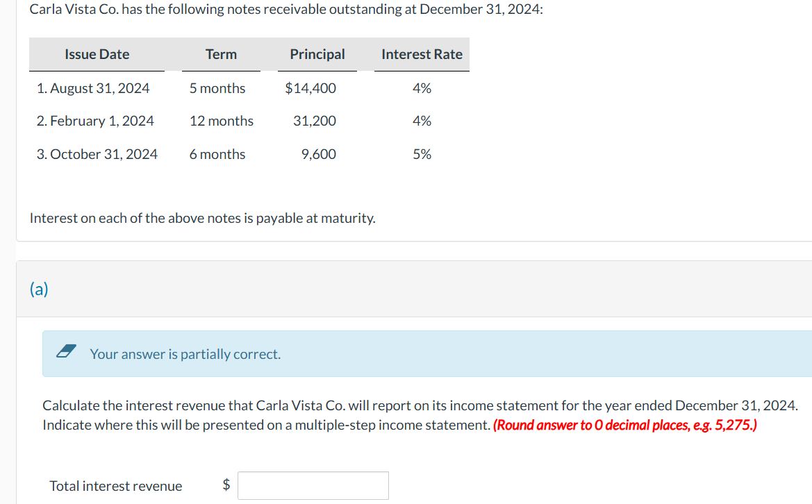Click the 12 months term entry
The width and height of the screenshot is (812, 504).
click(x=221, y=120)
